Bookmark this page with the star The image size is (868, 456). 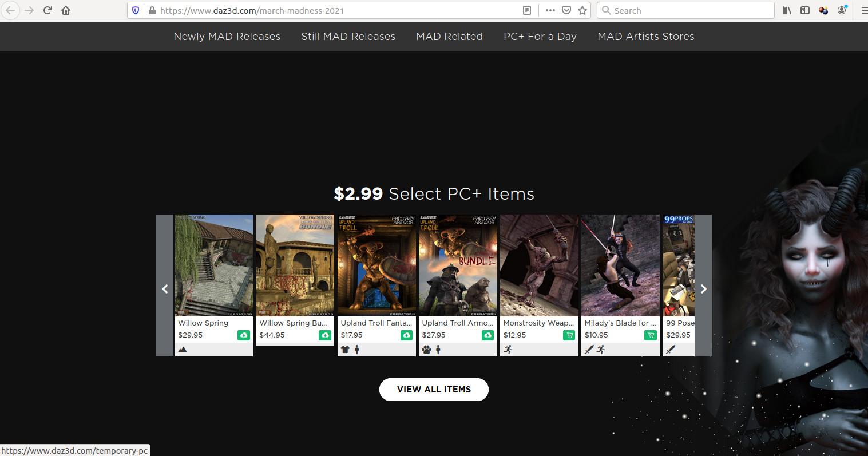click(x=582, y=10)
